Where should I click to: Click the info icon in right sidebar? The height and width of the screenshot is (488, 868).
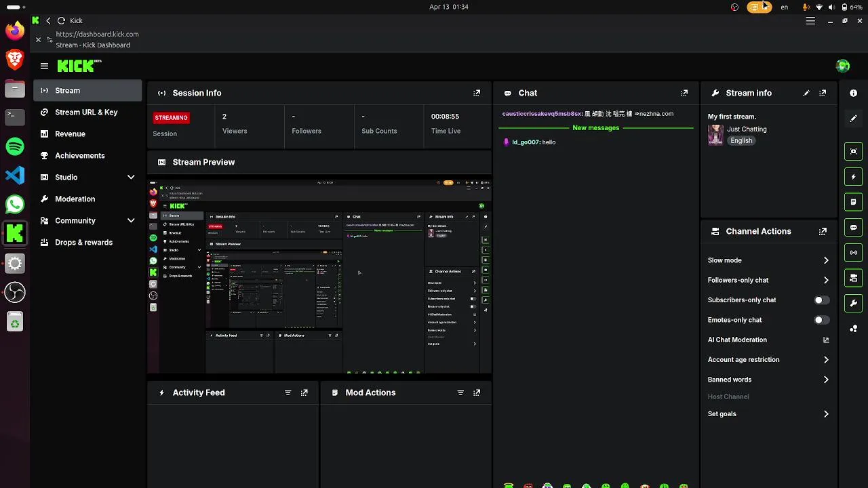[x=853, y=93]
